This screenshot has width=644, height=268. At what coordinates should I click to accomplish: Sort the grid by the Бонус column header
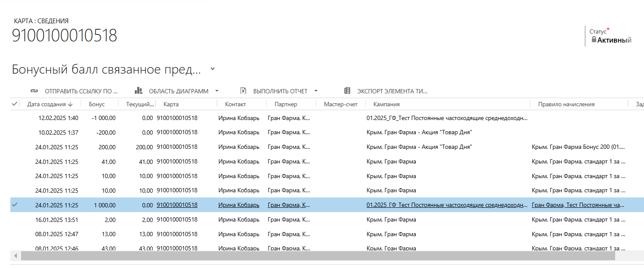[97, 104]
